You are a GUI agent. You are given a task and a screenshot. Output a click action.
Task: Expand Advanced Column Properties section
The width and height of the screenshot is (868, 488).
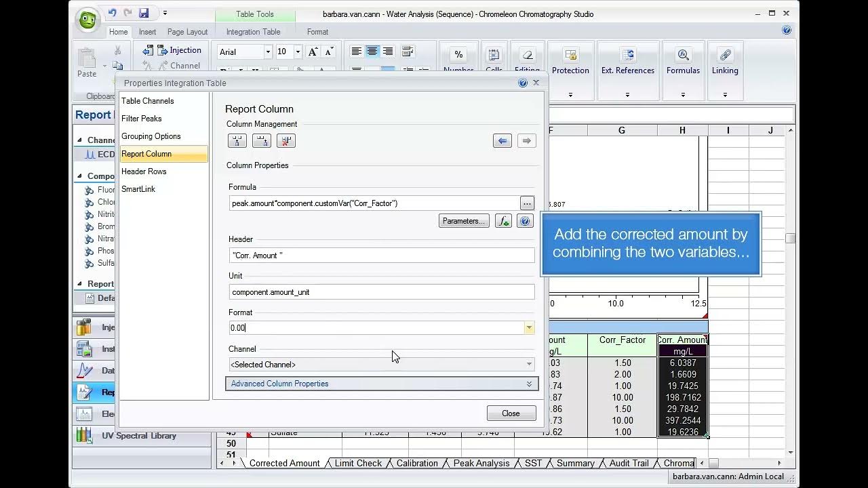click(x=382, y=384)
